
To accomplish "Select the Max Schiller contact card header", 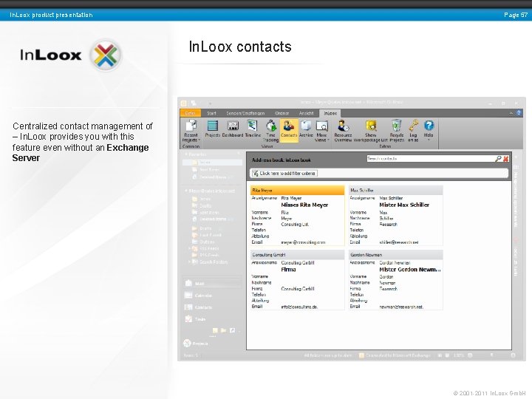I will tap(396, 191).
